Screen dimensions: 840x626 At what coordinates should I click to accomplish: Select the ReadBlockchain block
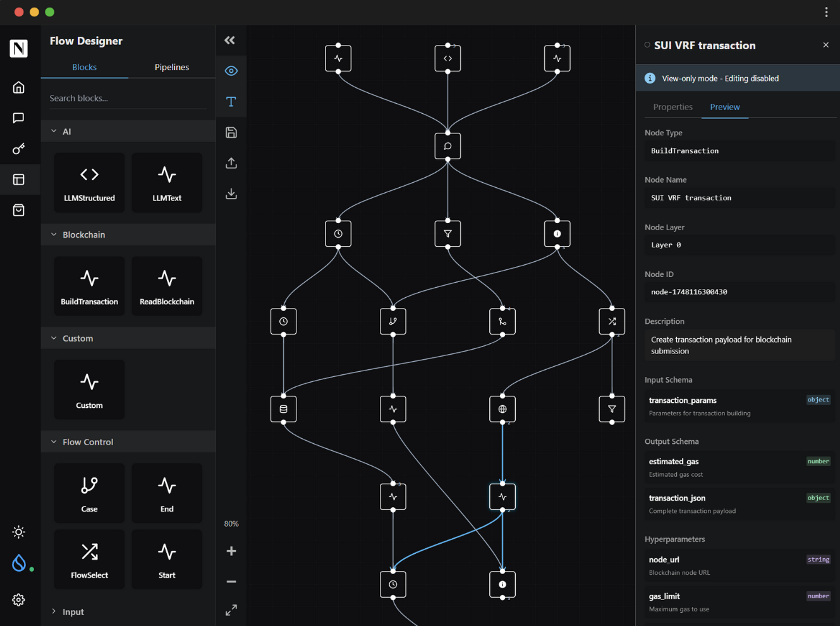(167, 286)
